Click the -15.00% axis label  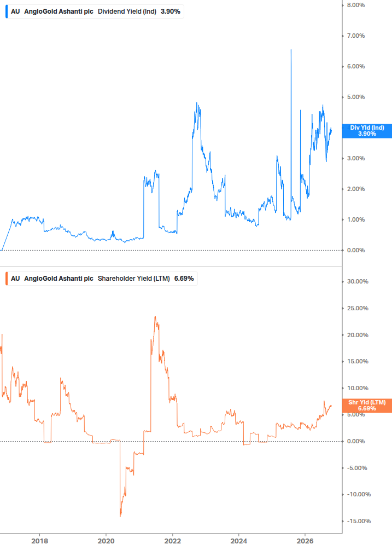359,521
